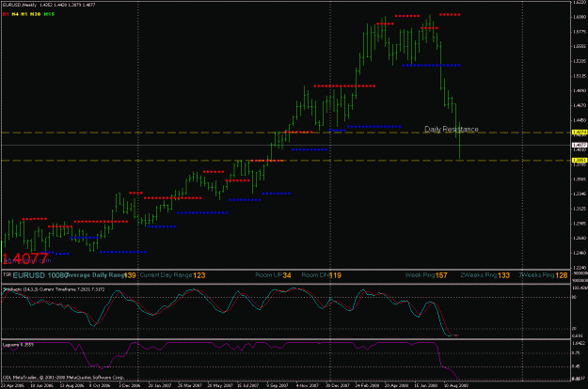The width and height of the screenshot is (588, 389).
Task: Click the Room UP 34 value
Action: (x=287, y=275)
